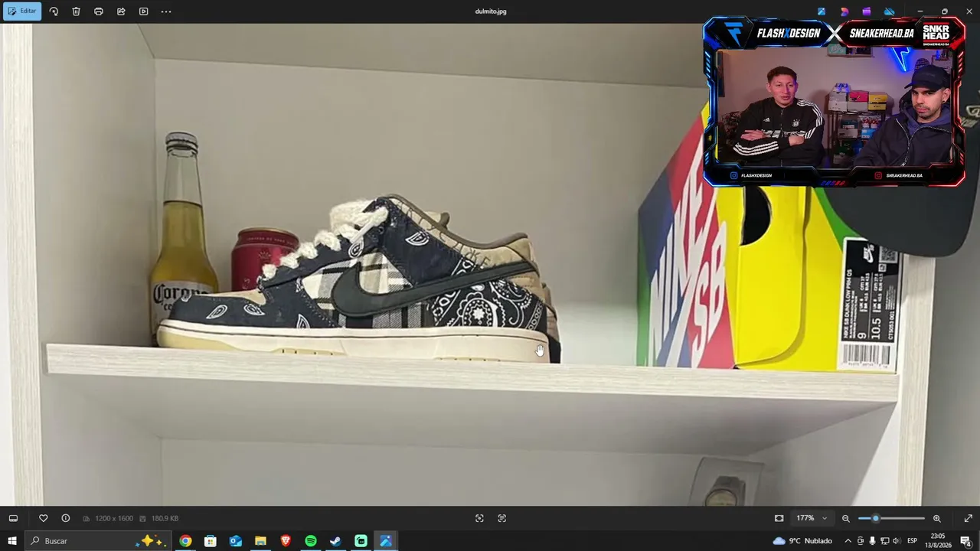980x551 pixels.
Task: Launch Brave browser from the taskbar
Action: (x=286, y=541)
